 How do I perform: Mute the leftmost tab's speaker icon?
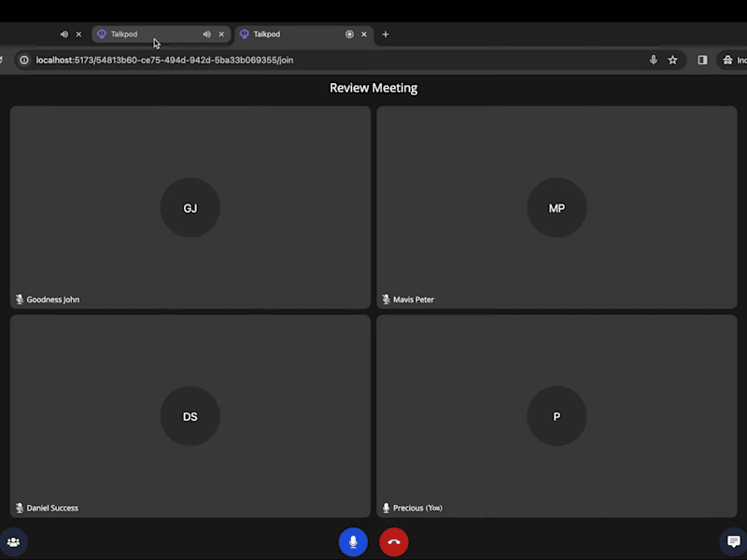click(x=63, y=35)
